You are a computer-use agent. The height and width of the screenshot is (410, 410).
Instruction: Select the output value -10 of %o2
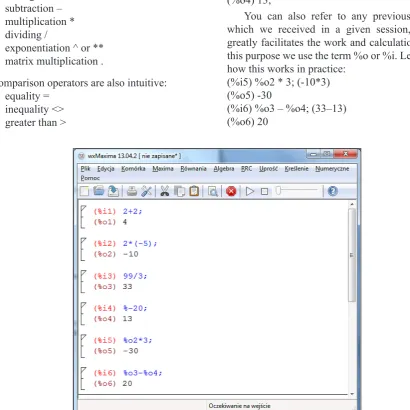(130, 254)
